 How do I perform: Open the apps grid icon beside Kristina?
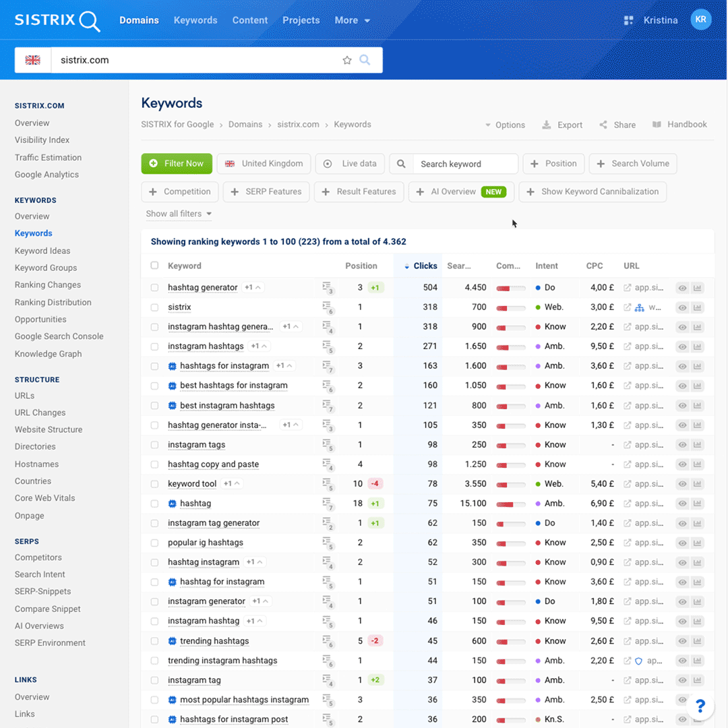click(x=628, y=20)
